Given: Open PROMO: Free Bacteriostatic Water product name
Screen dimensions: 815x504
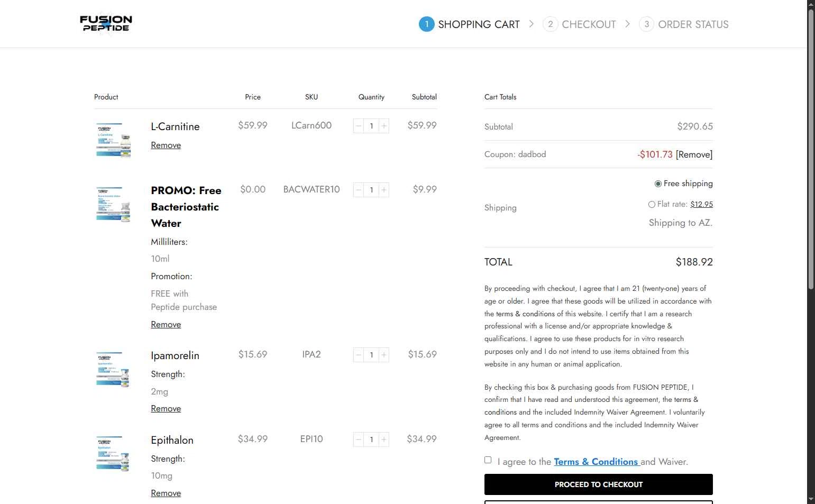Looking at the screenshot, I should [186, 207].
